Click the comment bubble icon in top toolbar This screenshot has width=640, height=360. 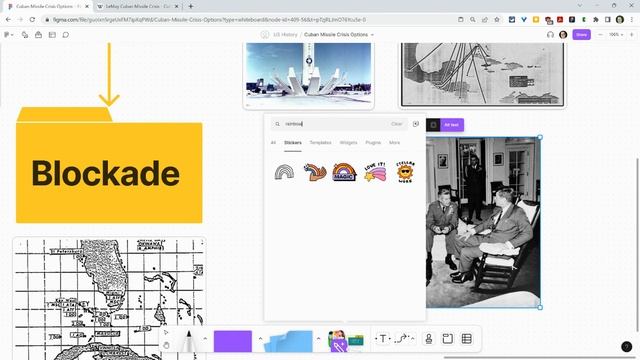point(66,35)
